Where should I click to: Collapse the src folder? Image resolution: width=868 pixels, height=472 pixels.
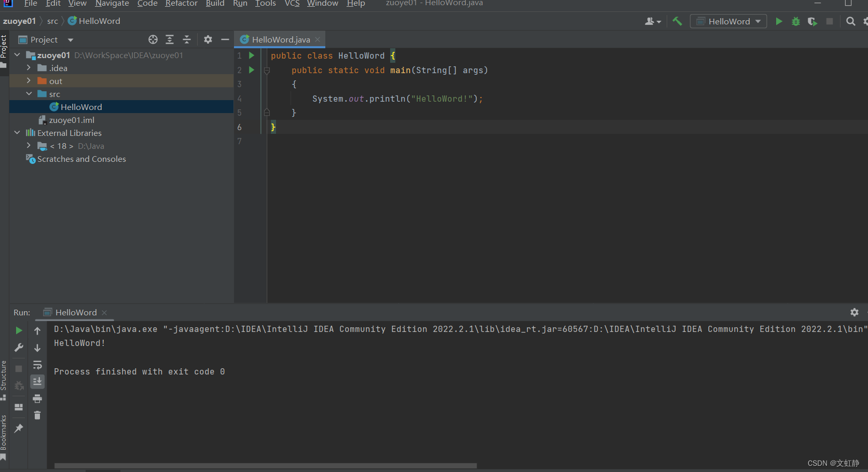tap(29, 94)
